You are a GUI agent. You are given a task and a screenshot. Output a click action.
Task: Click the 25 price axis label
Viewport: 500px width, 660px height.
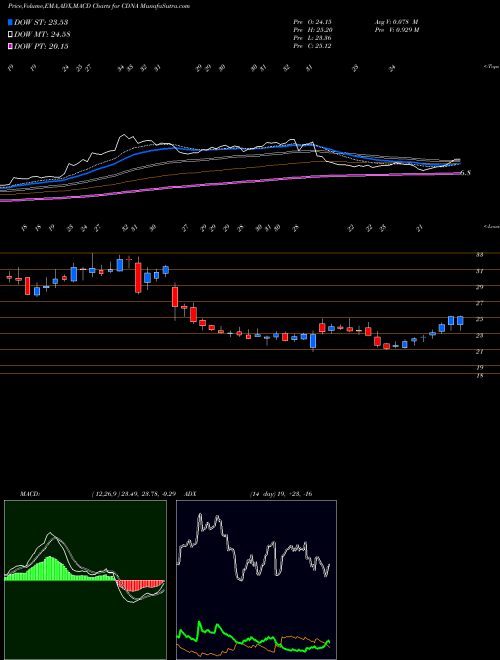(479, 319)
